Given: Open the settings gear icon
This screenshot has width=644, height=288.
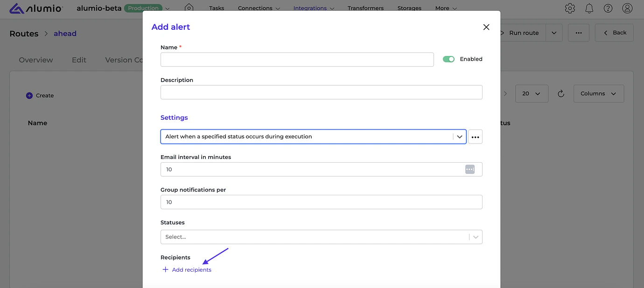Looking at the screenshot, I should tap(569, 8).
